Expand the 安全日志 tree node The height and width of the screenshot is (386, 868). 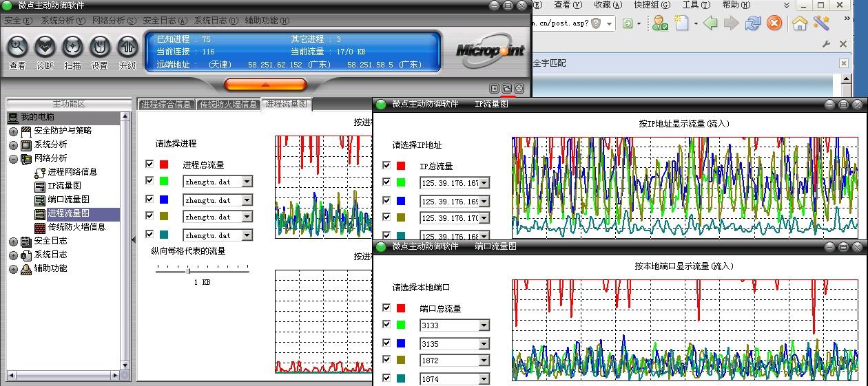[13, 242]
